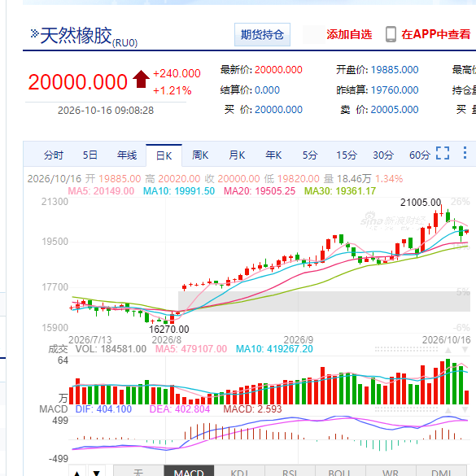Click the up arrow in the MACD panel header
The image size is (476, 476).
coord(448,410)
